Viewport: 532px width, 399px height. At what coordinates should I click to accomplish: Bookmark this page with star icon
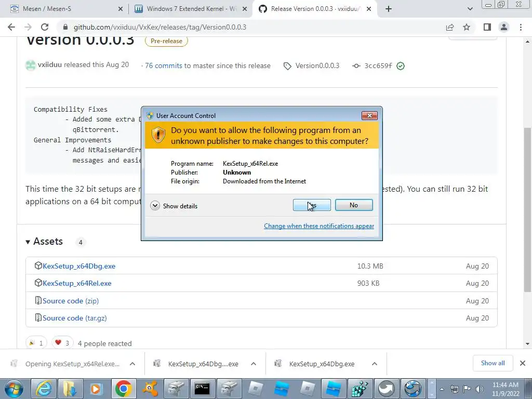point(467,27)
